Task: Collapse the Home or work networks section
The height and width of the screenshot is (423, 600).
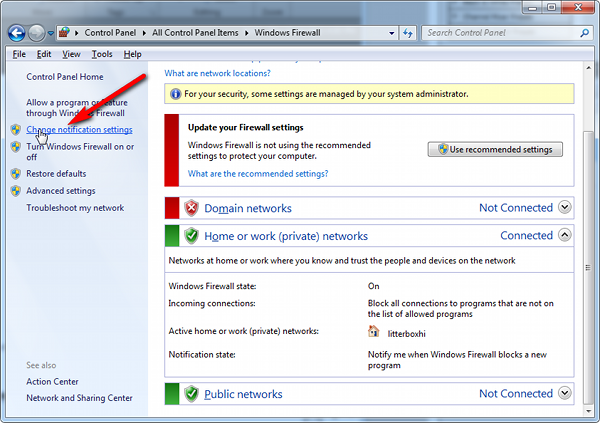Action: 565,236
